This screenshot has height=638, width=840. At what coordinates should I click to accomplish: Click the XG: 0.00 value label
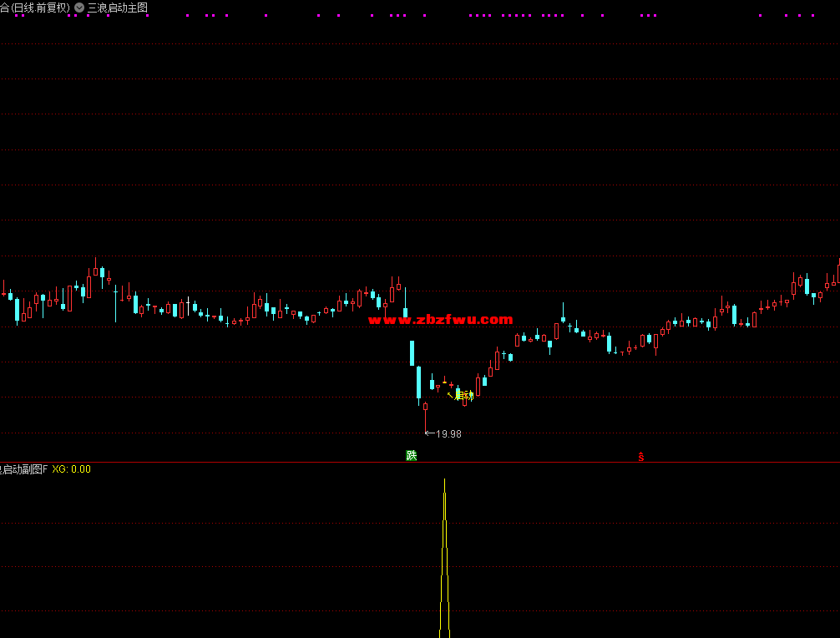tap(72, 469)
